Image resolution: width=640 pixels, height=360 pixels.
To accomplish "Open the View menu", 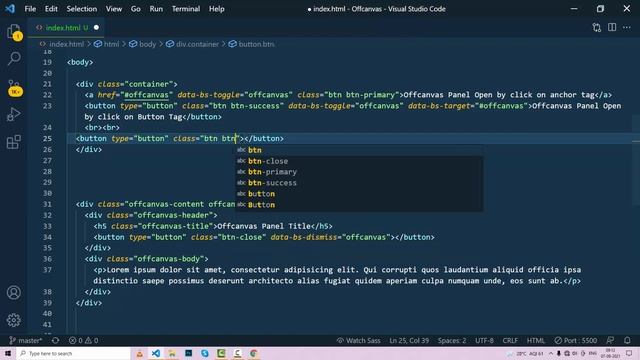I will coord(114,9).
